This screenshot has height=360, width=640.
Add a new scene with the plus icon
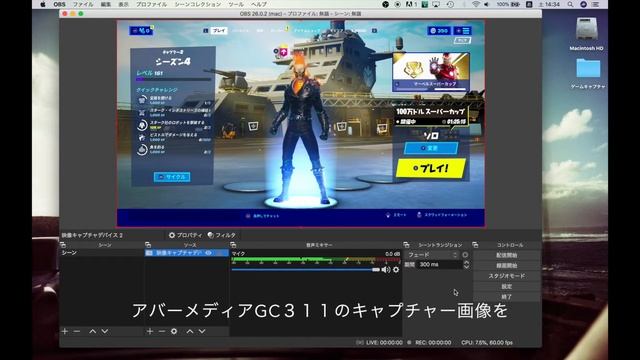point(64,331)
